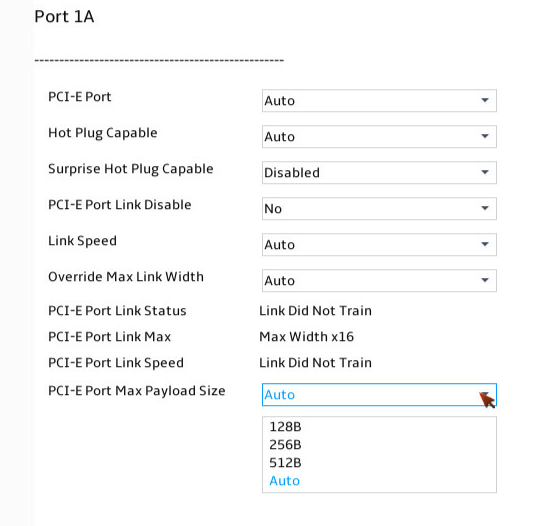
Task: Expand PCI-E Port Link Disable dropdown
Action: 379,209
